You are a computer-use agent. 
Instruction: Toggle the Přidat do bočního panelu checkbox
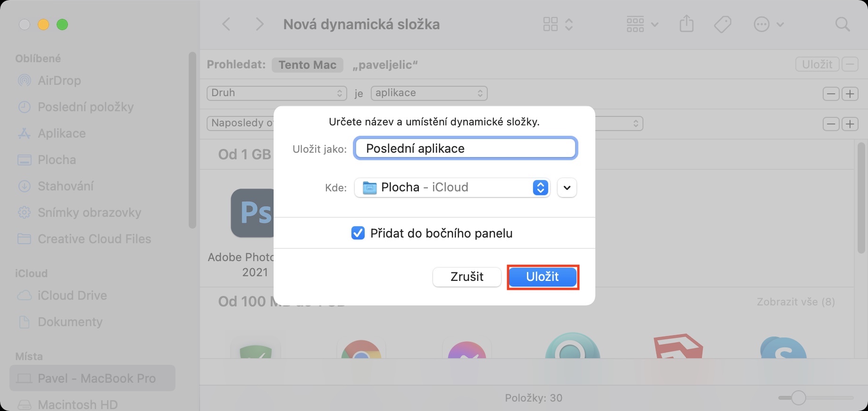[358, 233]
